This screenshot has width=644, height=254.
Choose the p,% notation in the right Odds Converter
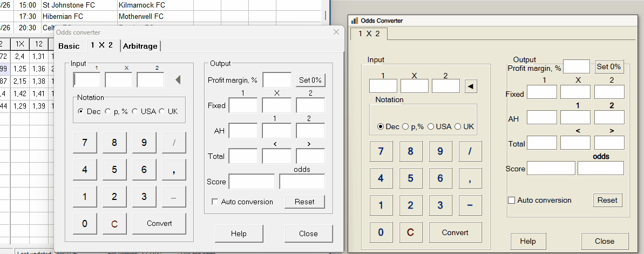(x=413, y=126)
